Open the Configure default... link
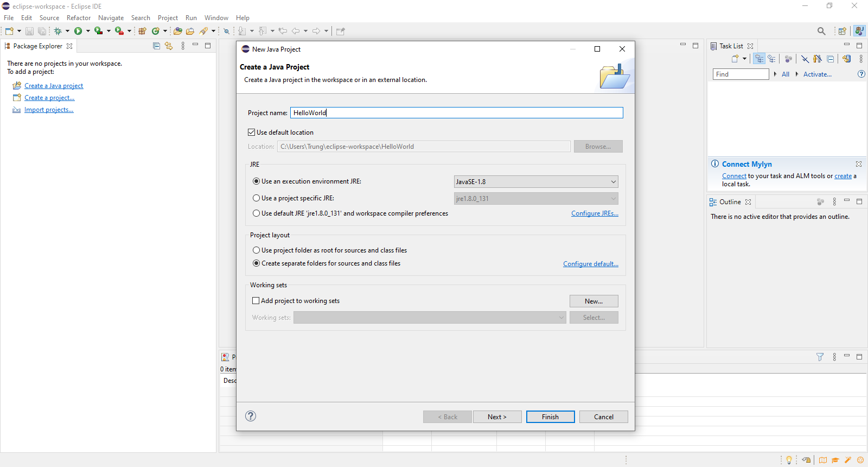868x467 pixels. pos(591,264)
